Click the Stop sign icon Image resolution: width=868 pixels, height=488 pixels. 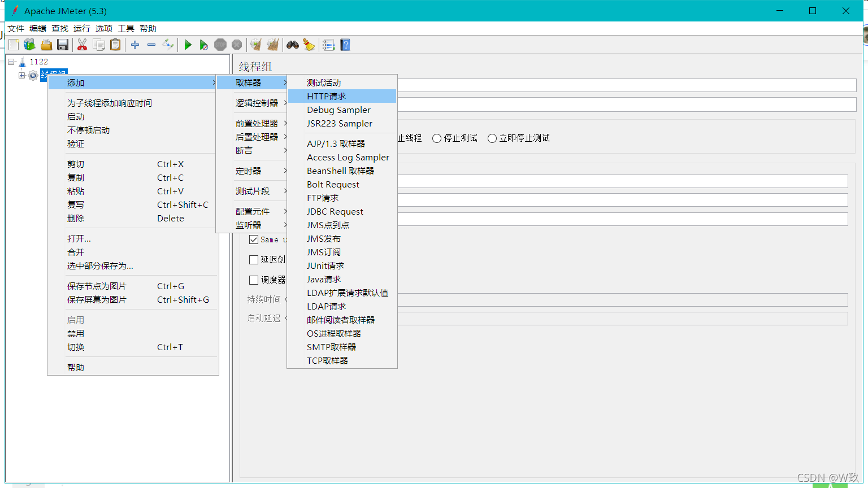pyautogui.click(x=220, y=45)
